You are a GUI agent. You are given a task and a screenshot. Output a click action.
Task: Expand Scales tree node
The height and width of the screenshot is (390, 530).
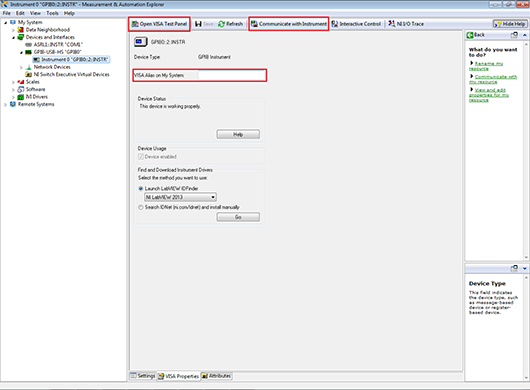click(13, 82)
